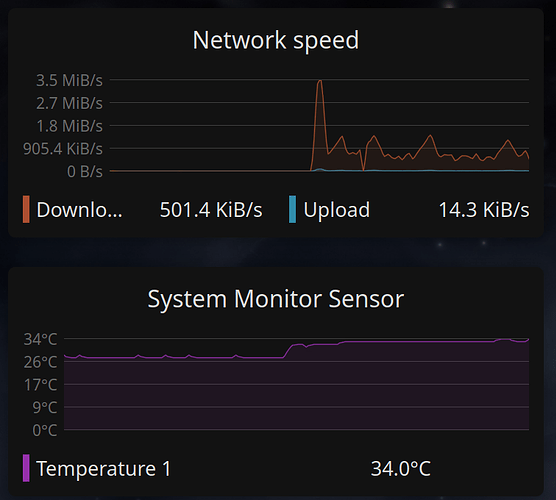Screen dimensions: 556x500
Task: Click the tallest download spike in graph
Action: (320, 82)
